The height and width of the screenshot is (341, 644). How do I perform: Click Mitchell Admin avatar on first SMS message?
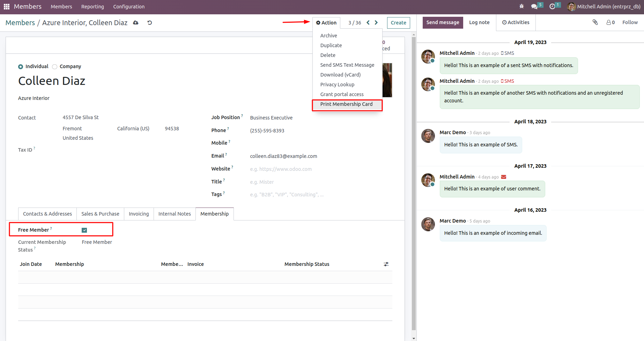point(428,57)
